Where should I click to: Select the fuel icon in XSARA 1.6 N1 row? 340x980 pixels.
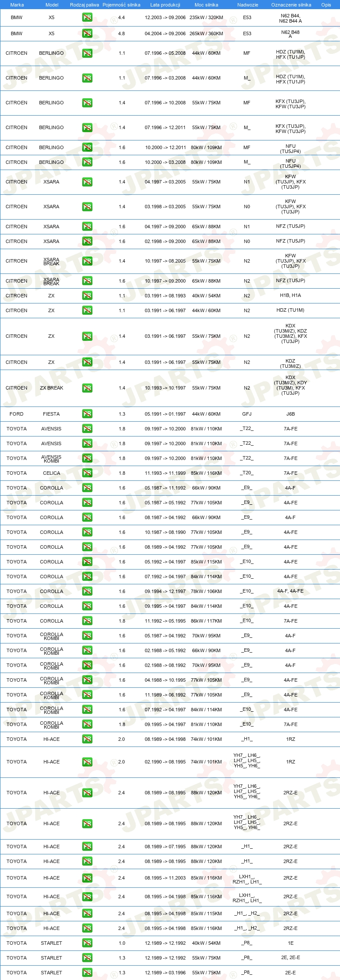point(87,227)
